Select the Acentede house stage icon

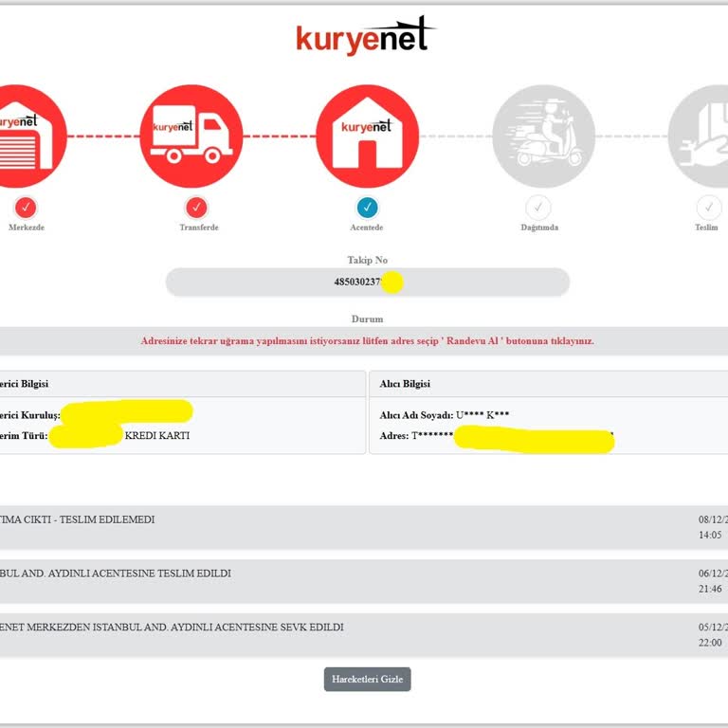(367, 136)
